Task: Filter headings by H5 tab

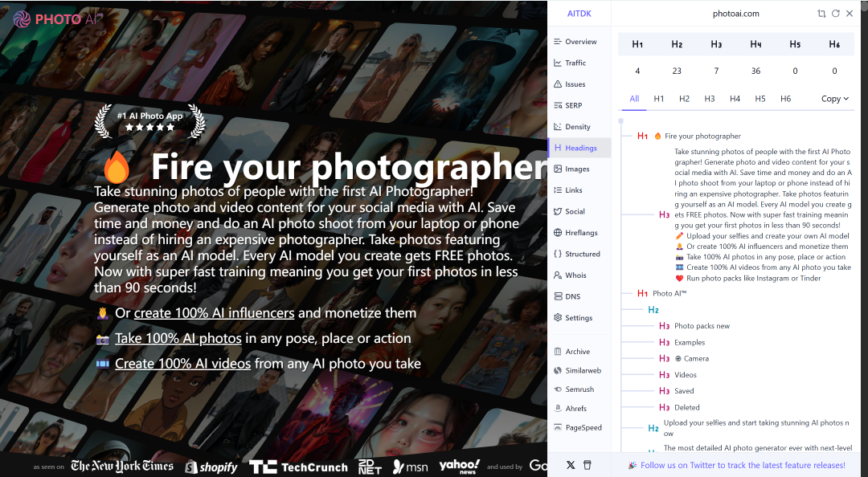Action: pos(760,99)
